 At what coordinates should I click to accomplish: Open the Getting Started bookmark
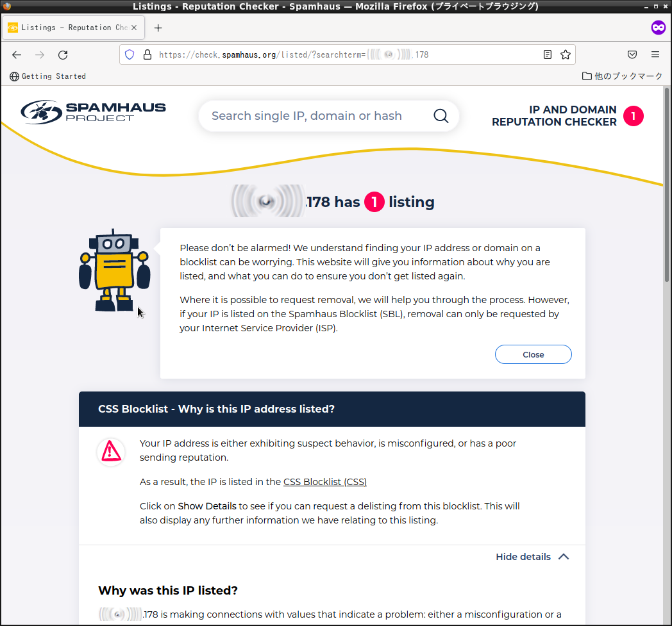tap(47, 76)
